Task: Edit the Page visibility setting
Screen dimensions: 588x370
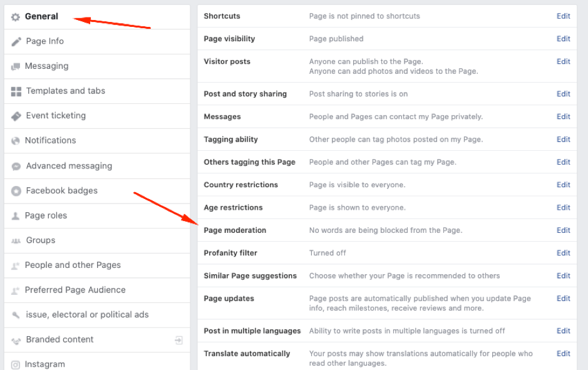Action: click(x=562, y=38)
